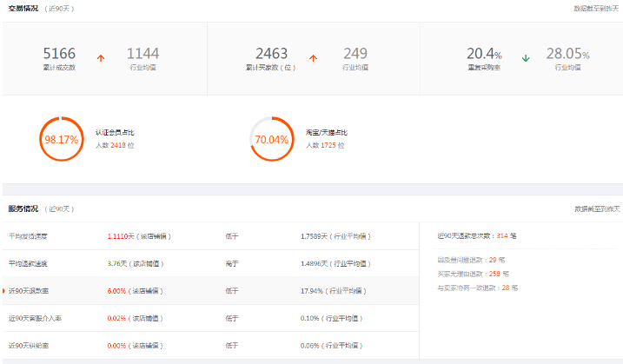This screenshot has height=364, width=623.
Task: Click the 28.05% industry average value
Action: click(567, 54)
